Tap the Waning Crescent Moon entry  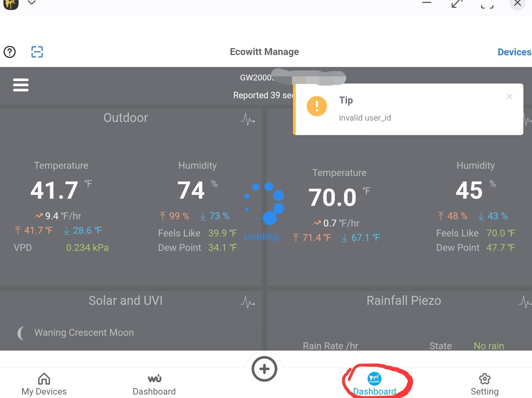tap(84, 333)
